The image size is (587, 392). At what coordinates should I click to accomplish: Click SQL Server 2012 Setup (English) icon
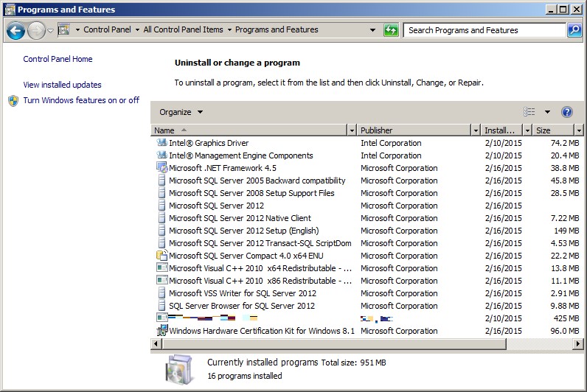click(161, 231)
